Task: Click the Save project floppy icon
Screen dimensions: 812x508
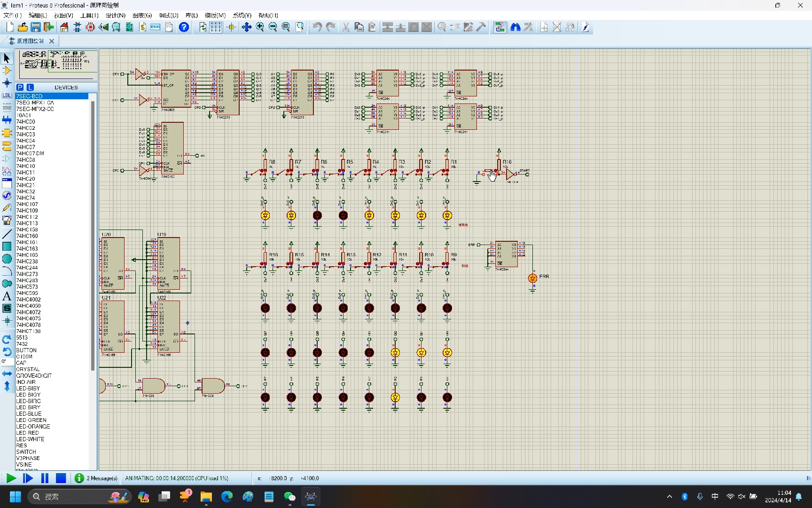Action: [x=36, y=27]
